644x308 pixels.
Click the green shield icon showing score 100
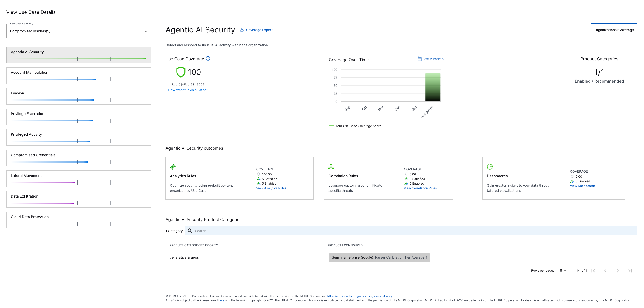pyautogui.click(x=181, y=72)
